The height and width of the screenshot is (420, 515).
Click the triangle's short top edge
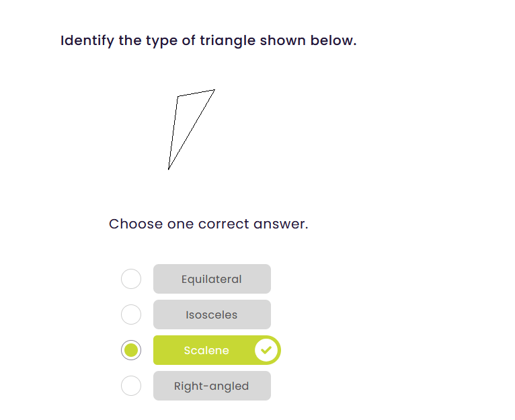coord(196,93)
